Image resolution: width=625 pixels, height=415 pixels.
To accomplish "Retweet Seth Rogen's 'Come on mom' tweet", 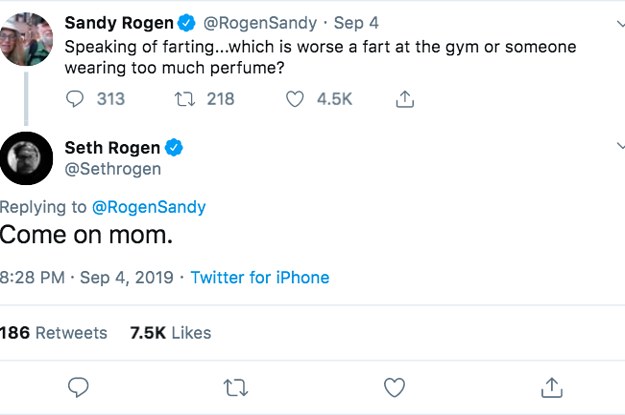I will click(x=236, y=386).
